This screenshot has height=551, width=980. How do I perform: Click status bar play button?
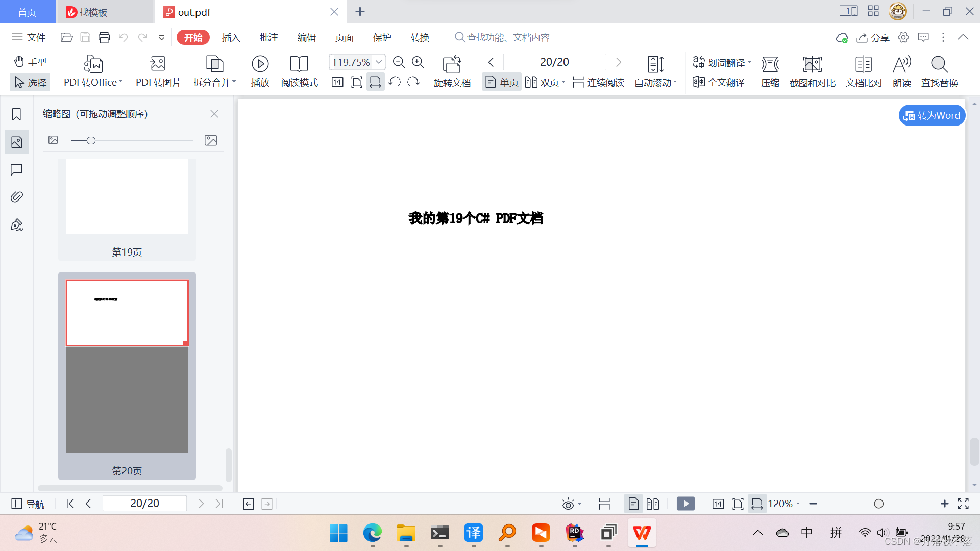tap(685, 504)
